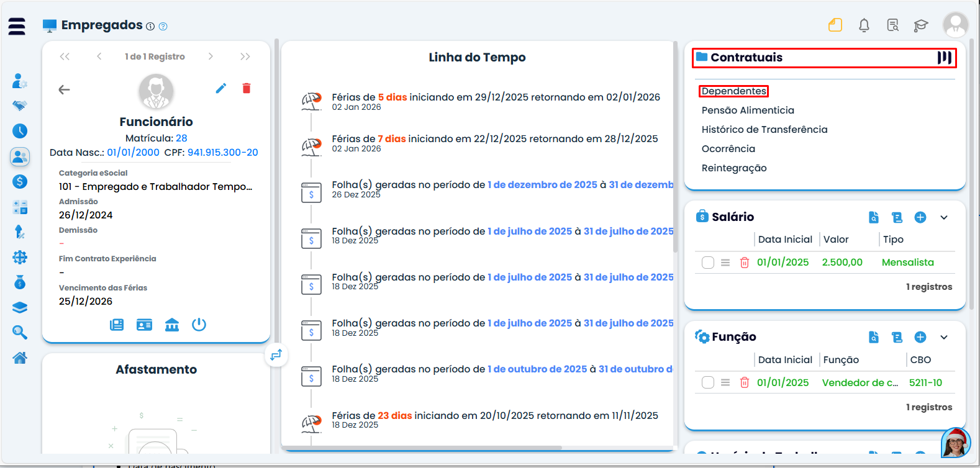Click the bank building icon
Viewport: 980px width, 468px height.
click(172, 325)
